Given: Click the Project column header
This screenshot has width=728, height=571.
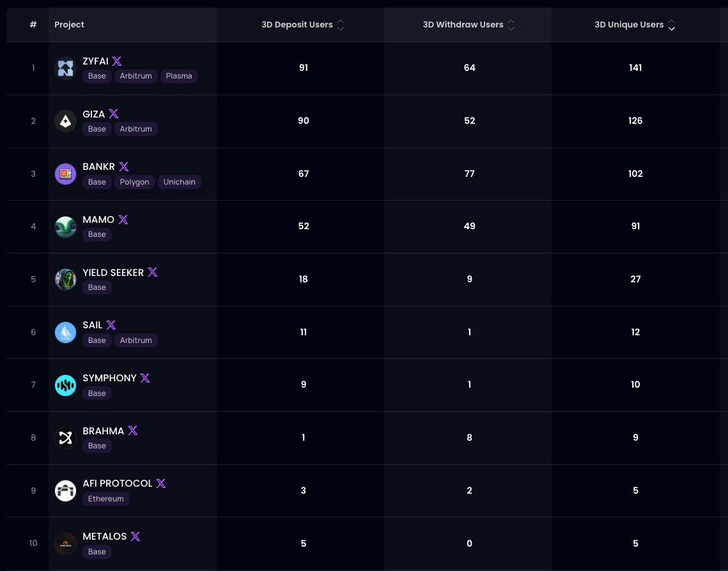Looking at the screenshot, I should click(69, 24).
